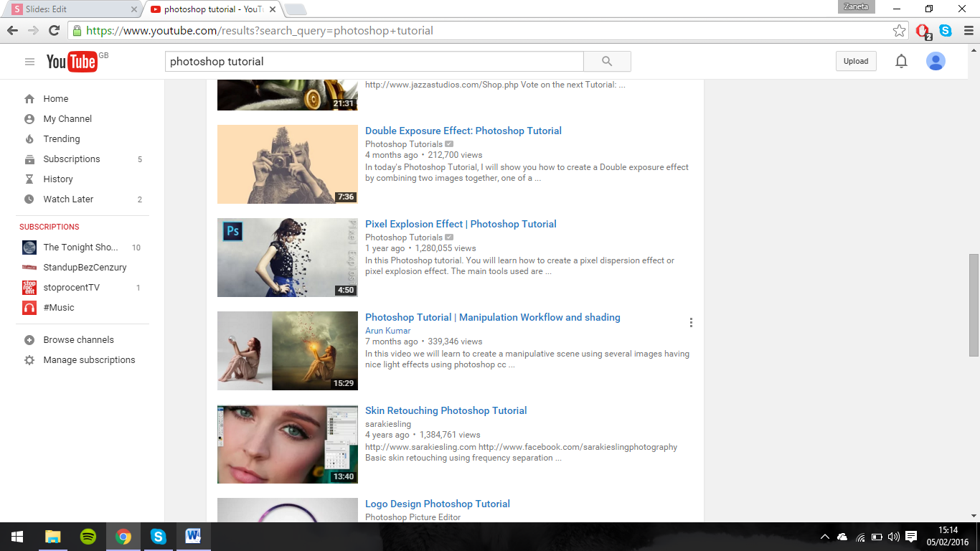The width and height of the screenshot is (980, 551).
Task: Click the page vertical scrollbar thumb
Action: pos(974,305)
